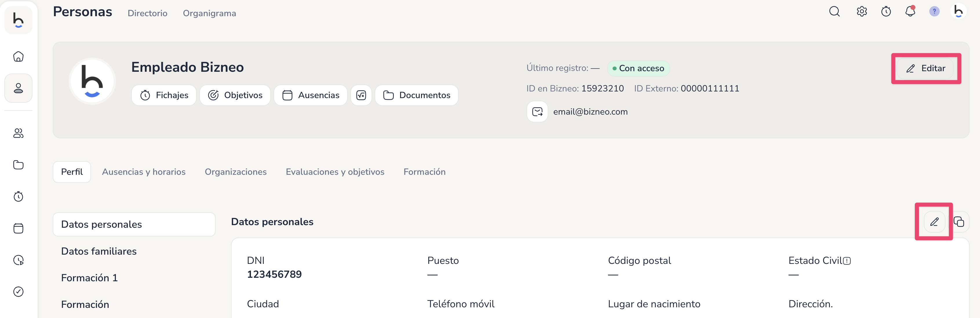
Task: Open the user profile avatar in the top bar
Action: (958, 11)
